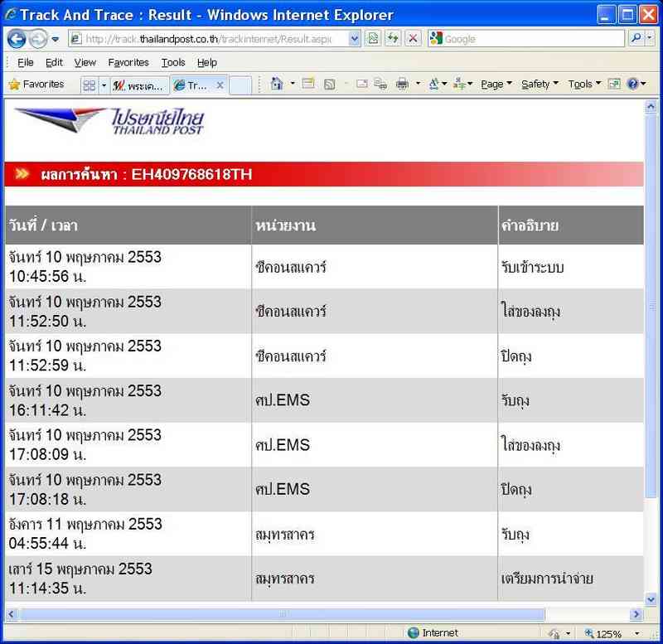Image resolution: width=663 pixels, height=644 pixels.
Task: Click the Refresh page icon
Action: (x=393, y=39)
